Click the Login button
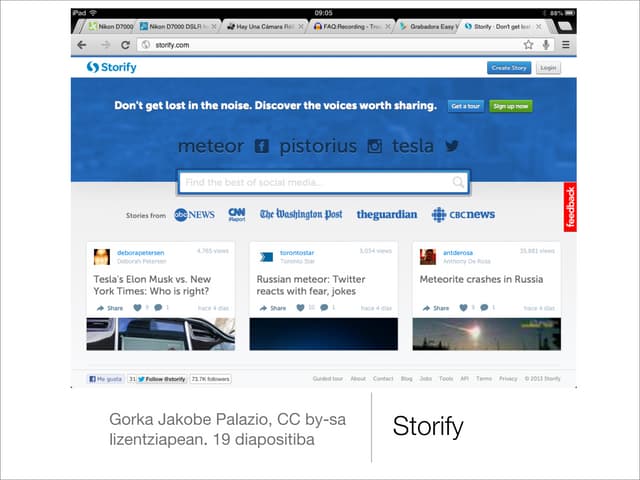 (x=548, y=68)
